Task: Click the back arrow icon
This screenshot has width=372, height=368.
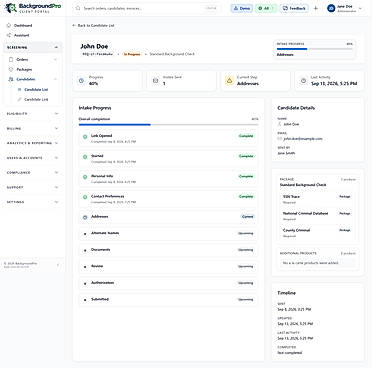Action: 74,25
